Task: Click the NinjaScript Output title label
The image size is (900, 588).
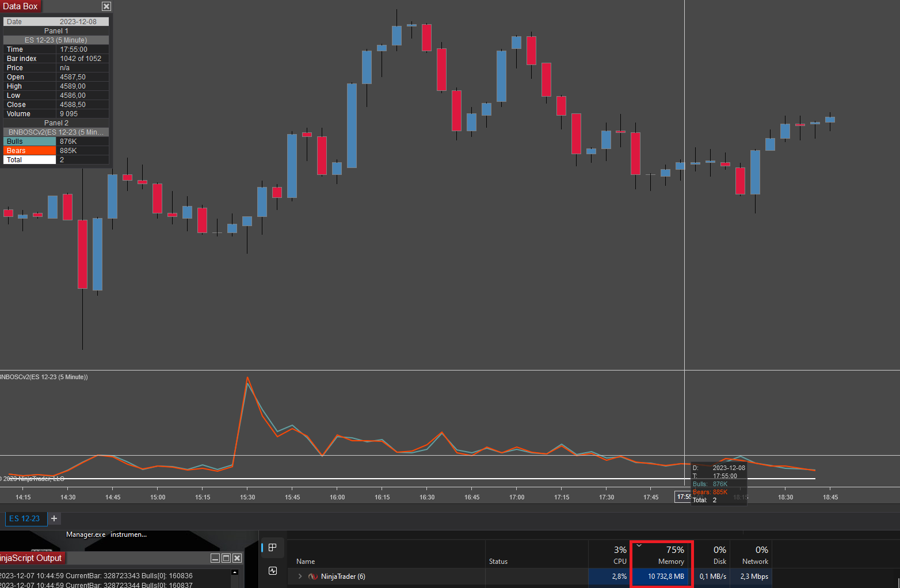Action: [x=31, y=558]
